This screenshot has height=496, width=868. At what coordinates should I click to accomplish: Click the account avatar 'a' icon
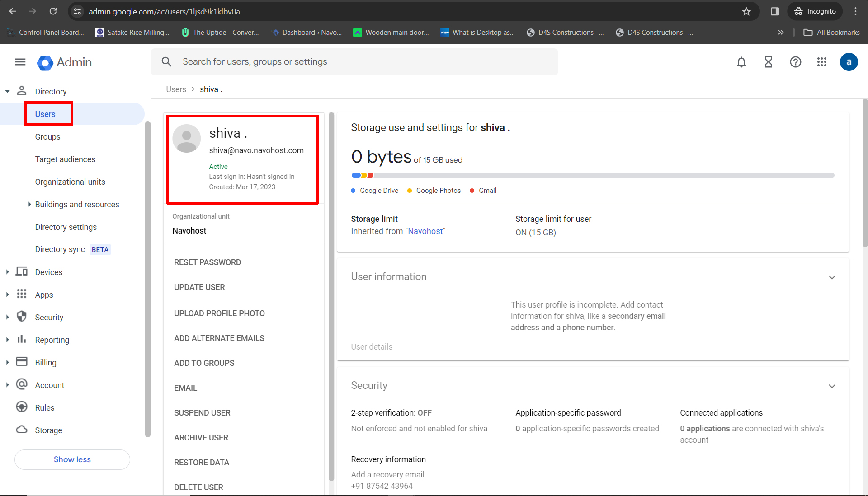coord(849,62)
